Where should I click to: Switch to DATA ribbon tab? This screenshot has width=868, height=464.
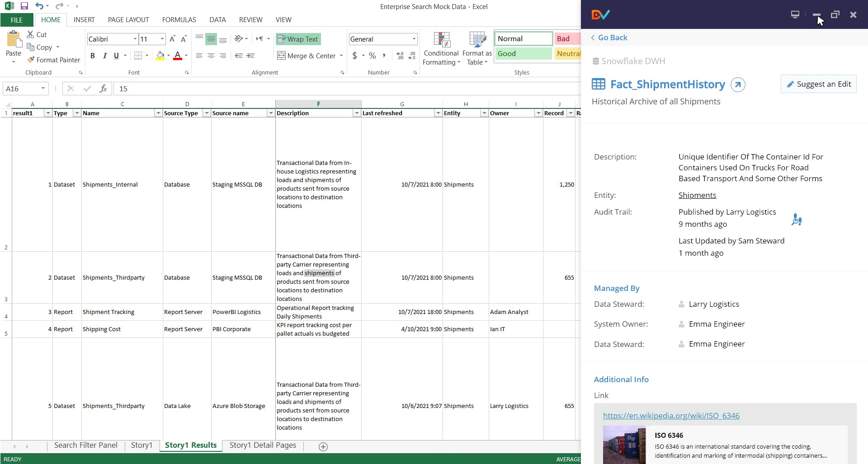pos(217,20)
